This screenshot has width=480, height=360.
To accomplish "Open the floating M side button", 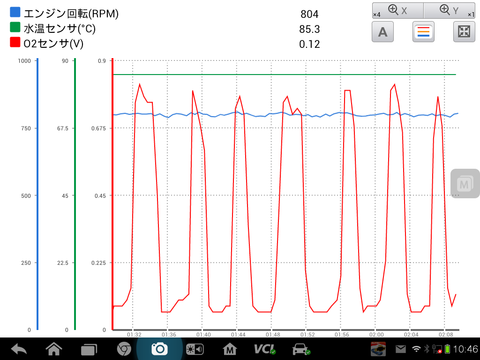I will [465, 183].
